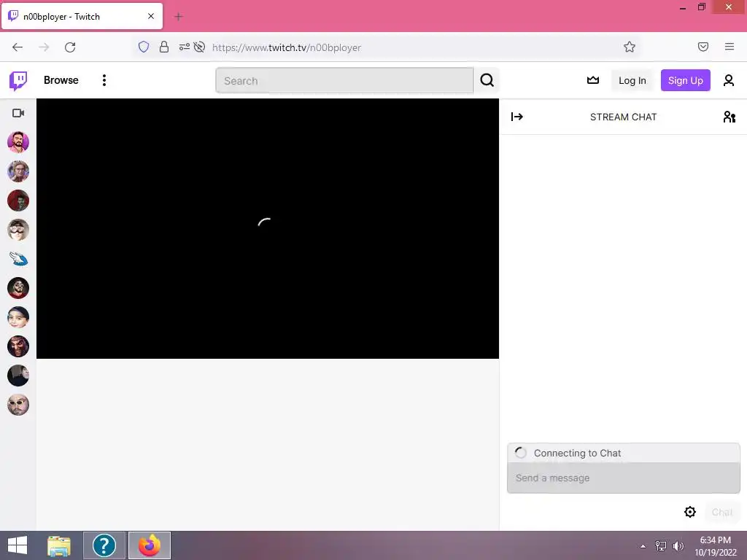Image resolution: width=747 pixels, height=560 pixels.
Task: Open File Explorer from the taskbar
Action: coord(59,545)
